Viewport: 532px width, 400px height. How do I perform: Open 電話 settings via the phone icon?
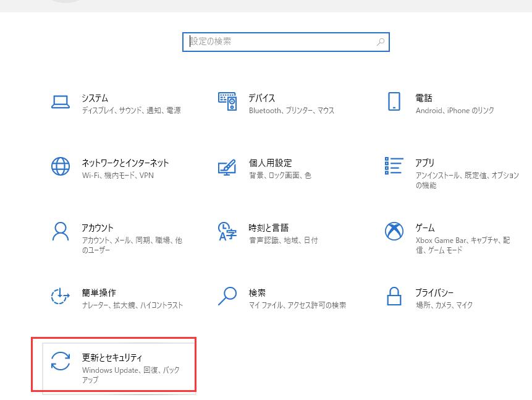tap(394, 102)
